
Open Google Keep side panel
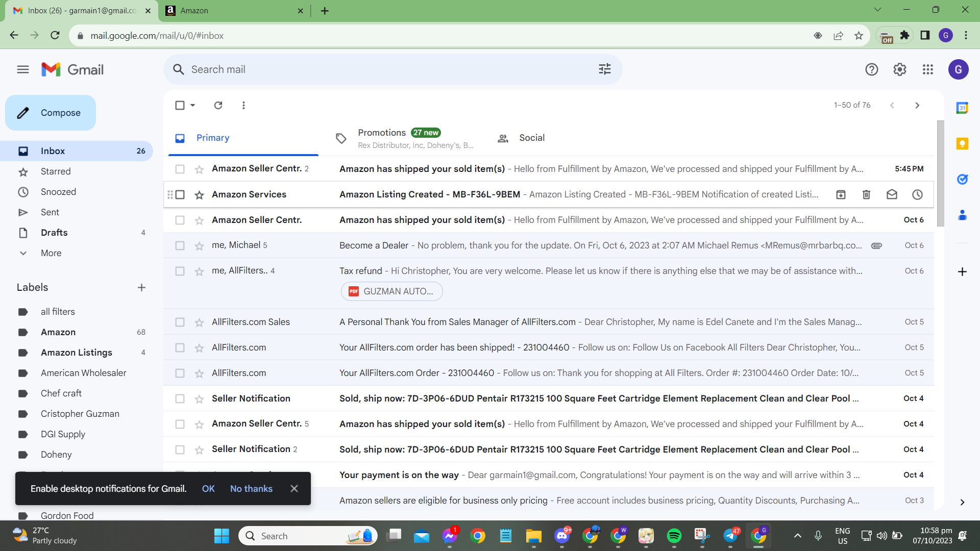(962, 143)
